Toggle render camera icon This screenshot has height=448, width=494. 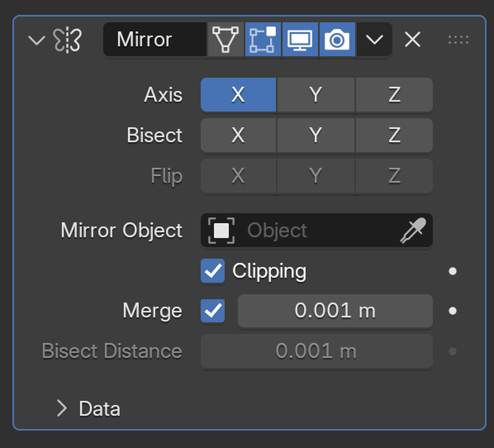click(337, 39)
